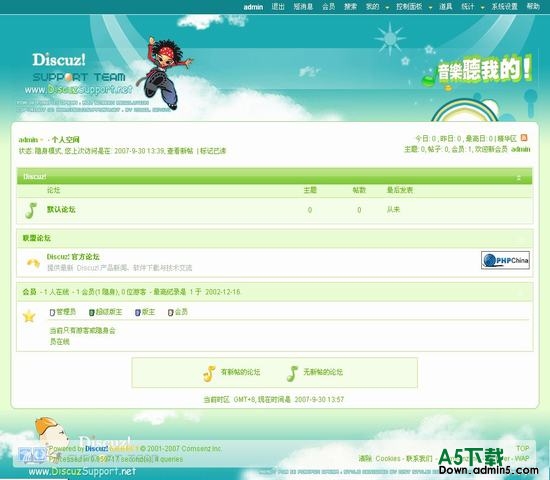This screenshot has width=550, height=480.
Task: Click the TOP link in footer
Action: tap(523, 448)
